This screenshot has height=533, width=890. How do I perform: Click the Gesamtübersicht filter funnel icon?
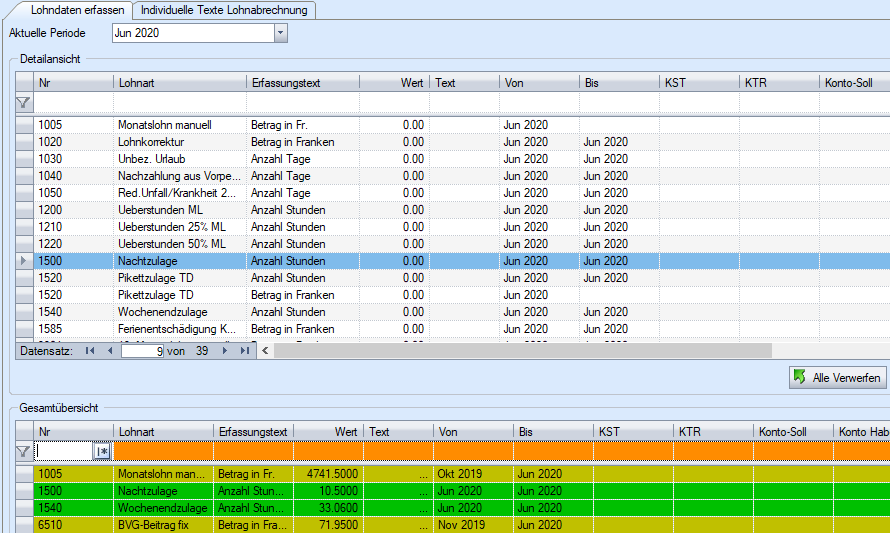click(x=24, y=452)
